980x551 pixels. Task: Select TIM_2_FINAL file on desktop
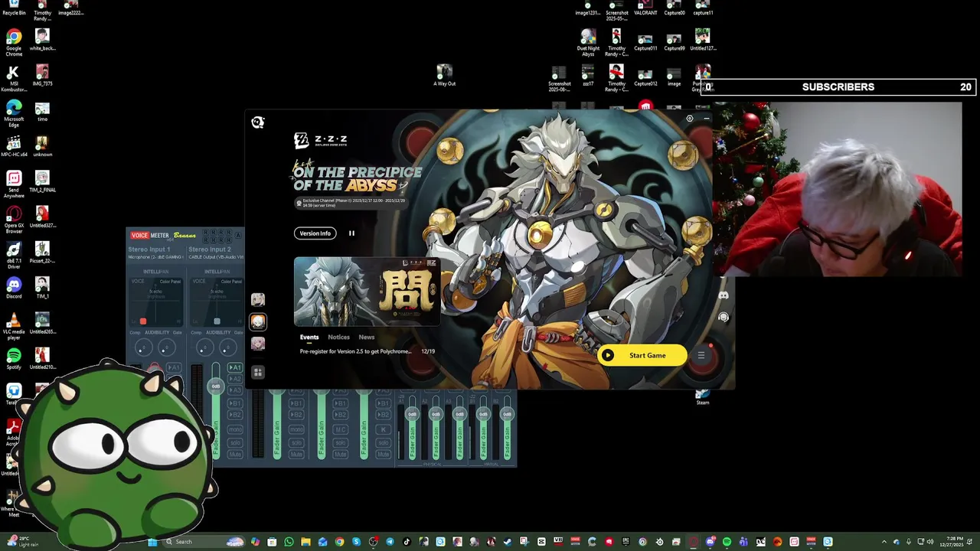pyautogui.click(x=42, y=181)
